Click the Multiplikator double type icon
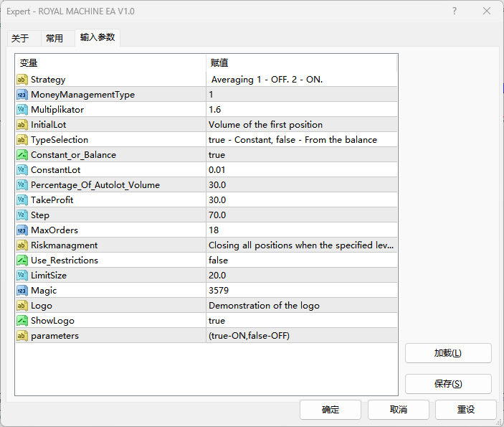Image resolution: width=504 pixels, height=427 pixels. coord(22,110)
